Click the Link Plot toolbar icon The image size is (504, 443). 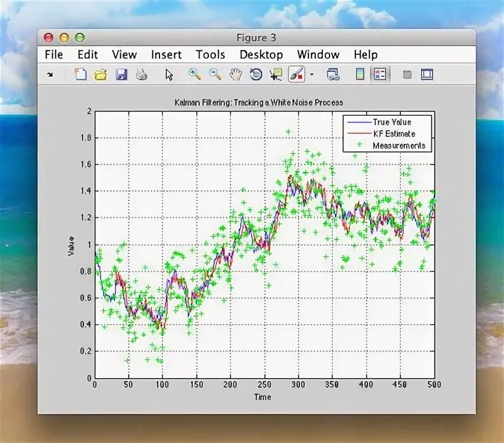[x=333, y=74]
